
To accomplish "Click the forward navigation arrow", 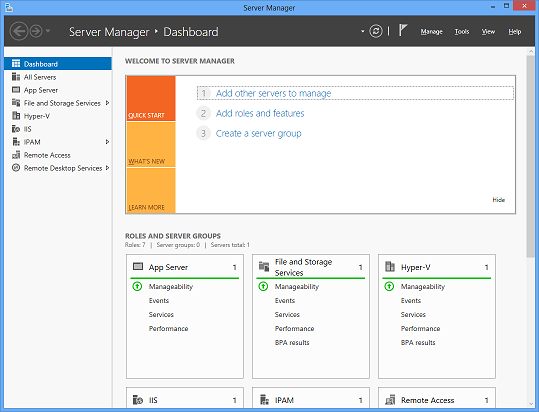I will click(x=36, y=31).
